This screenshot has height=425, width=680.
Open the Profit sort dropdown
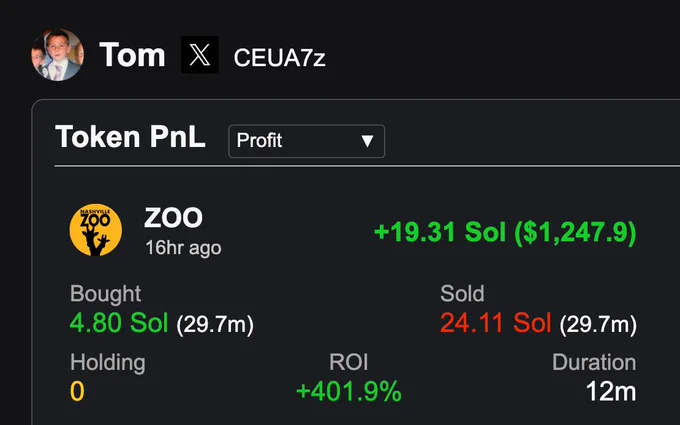point(306,141)
